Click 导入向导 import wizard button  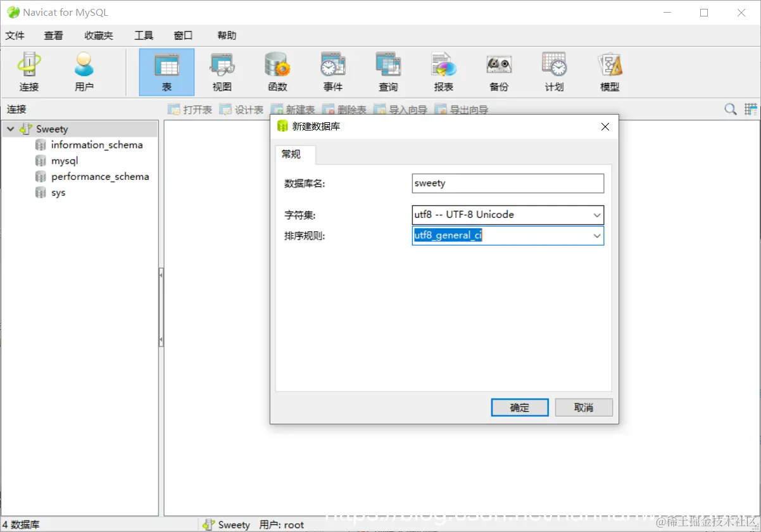[x=400, y=110]
